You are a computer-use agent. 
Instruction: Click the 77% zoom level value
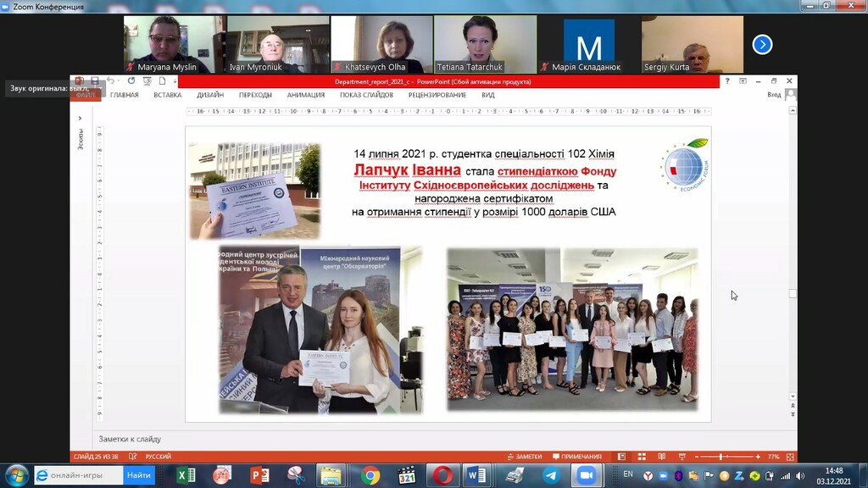point(773,457)
